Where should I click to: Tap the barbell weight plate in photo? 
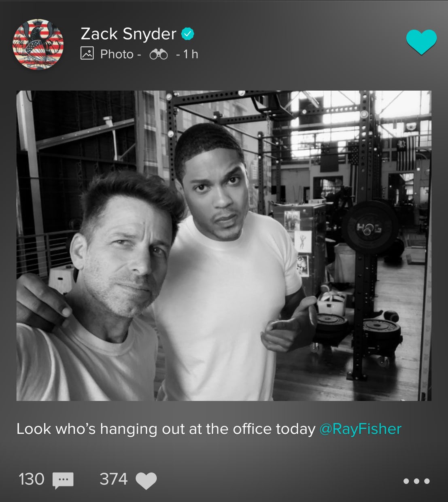(369, 227)
